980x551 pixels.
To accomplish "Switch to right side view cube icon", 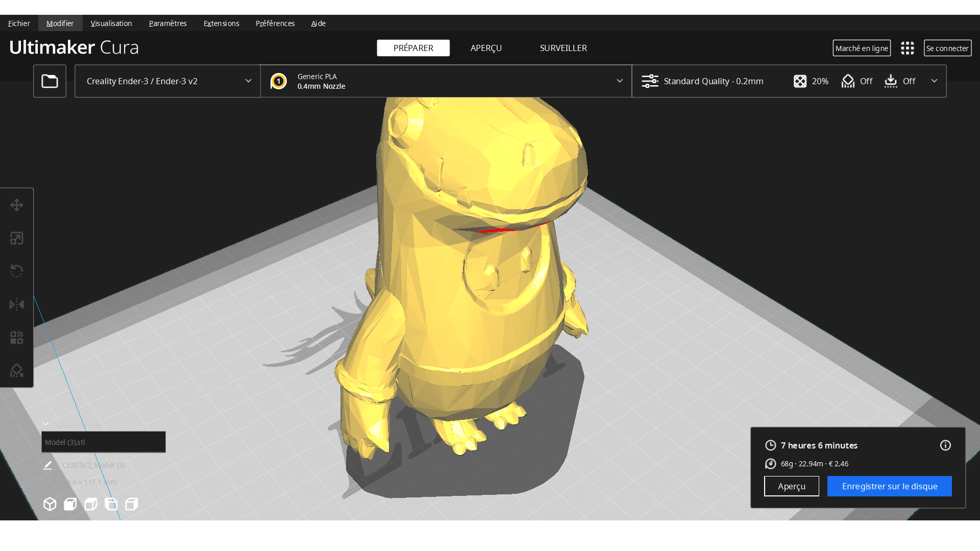I will [x=131, y=504].
